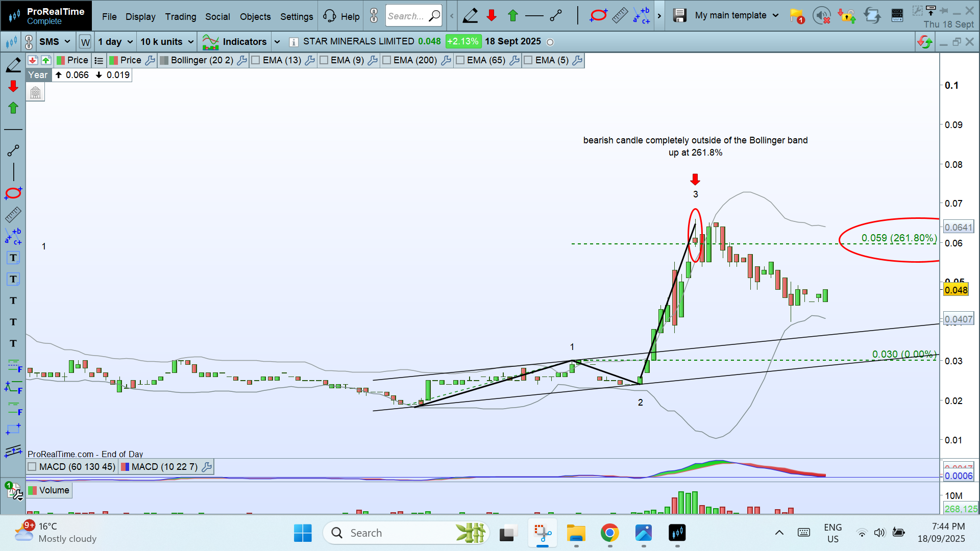Open the 1 day timeframe dropdown
The height and width of the screenshot is (551, 980).
(115, 42)
